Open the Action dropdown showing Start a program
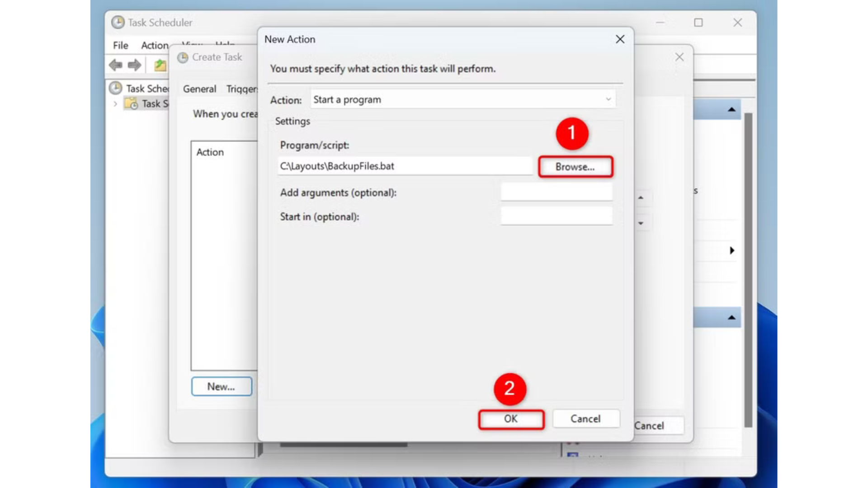 pyautogui.click(x=609, y=99)
